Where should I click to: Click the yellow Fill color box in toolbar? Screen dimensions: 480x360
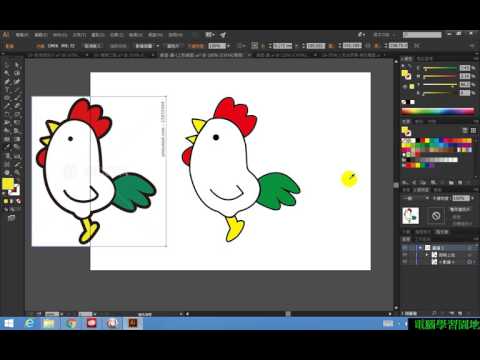coord(8,183)
